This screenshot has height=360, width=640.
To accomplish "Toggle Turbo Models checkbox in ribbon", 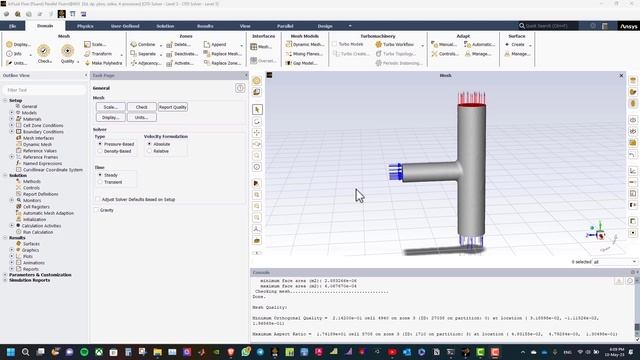I will coord(335,44).
